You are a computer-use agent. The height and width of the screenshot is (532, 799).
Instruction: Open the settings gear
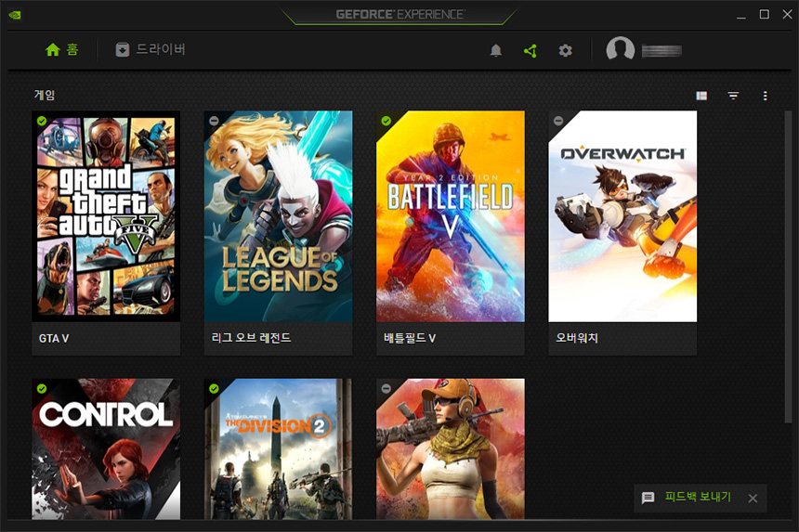click(565, 50)
